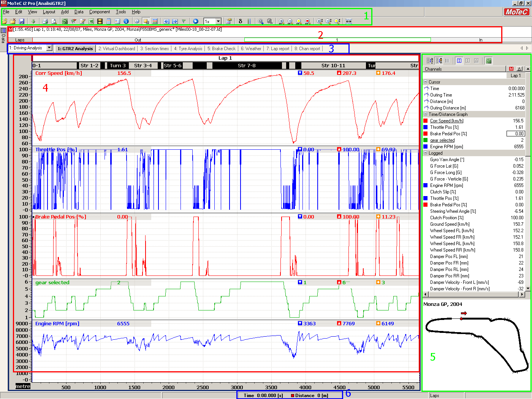Viewport: 532px width, 399px height.
Task: Switch to the Tyre Analysis tab
Action: point(188,49)
